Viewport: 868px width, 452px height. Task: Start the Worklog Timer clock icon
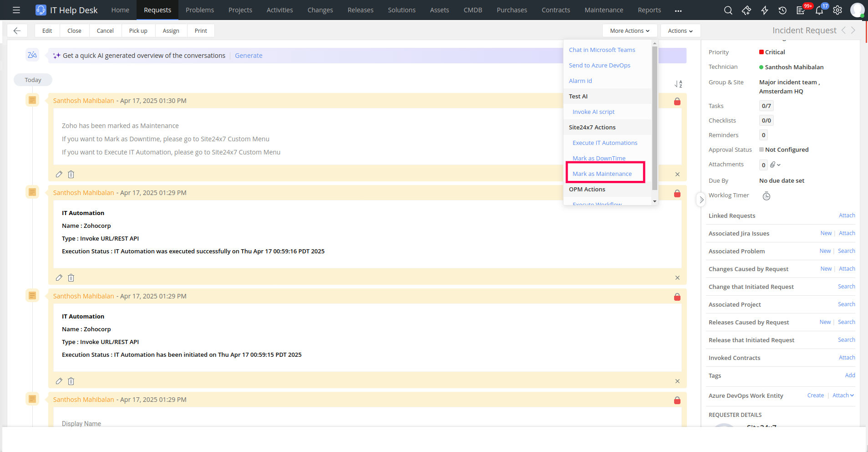click(x=766, y=196)
